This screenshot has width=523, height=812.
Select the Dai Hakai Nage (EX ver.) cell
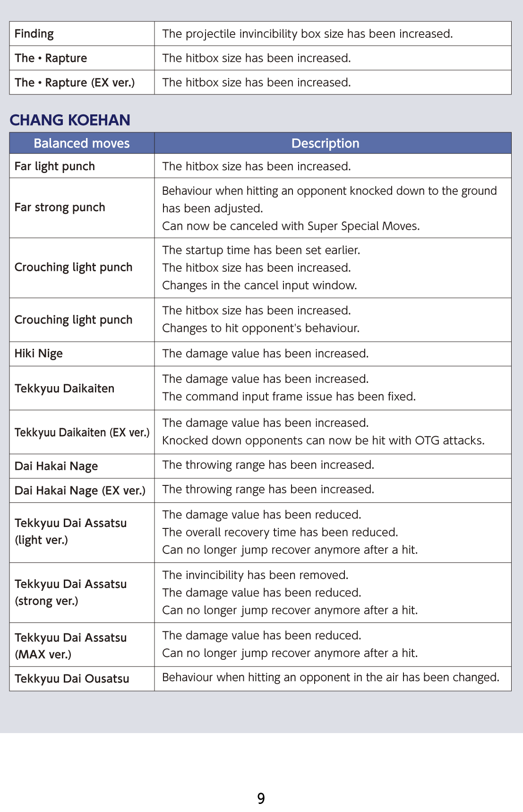[x=80, y=491]
